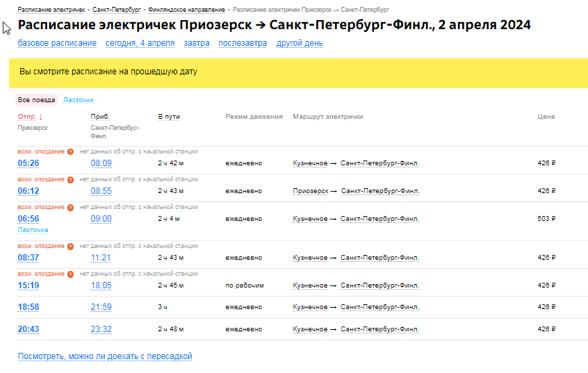Image resolution: width=588 pixels, height=373 pixels.
Task: Select the Все поезда tab
Action: pos(36,100)
